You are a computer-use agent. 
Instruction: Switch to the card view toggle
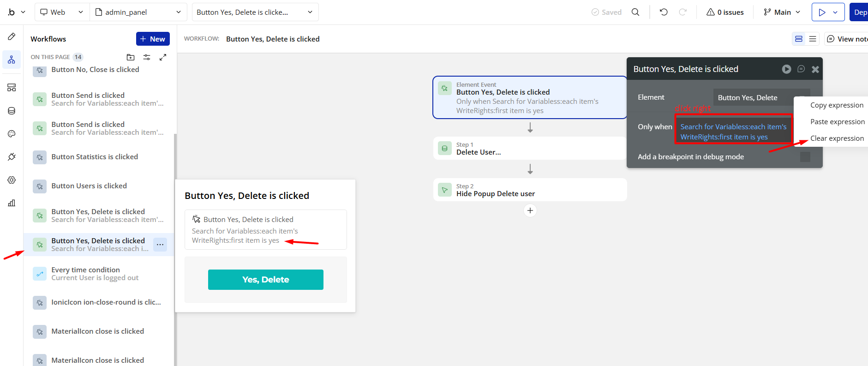tap(799, 39)
